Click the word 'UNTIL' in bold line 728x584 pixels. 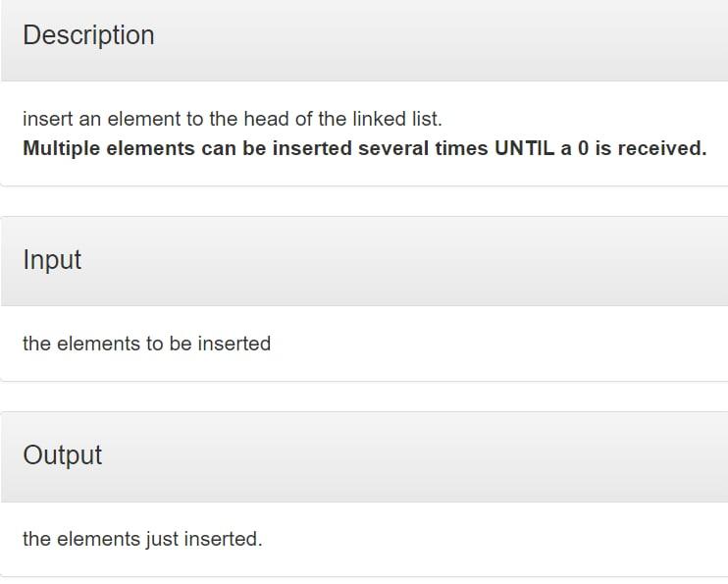click(x=525, y=148)
